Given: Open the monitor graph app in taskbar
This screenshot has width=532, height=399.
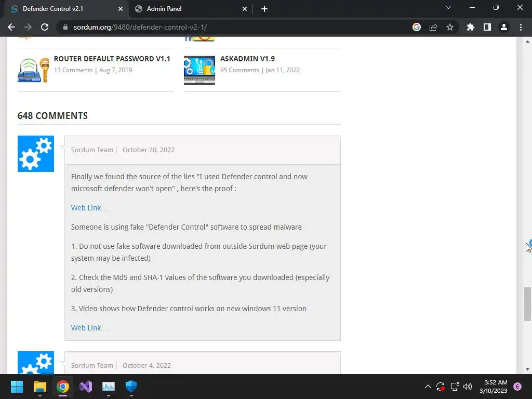Looking at the screenshot, I should [x=109, y=387].
